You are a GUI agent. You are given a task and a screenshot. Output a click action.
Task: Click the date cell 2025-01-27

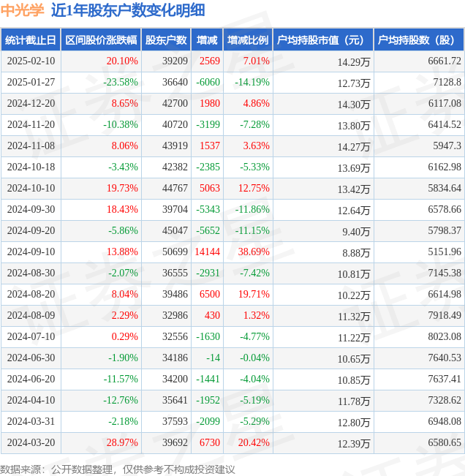click(x=31, y=83)
